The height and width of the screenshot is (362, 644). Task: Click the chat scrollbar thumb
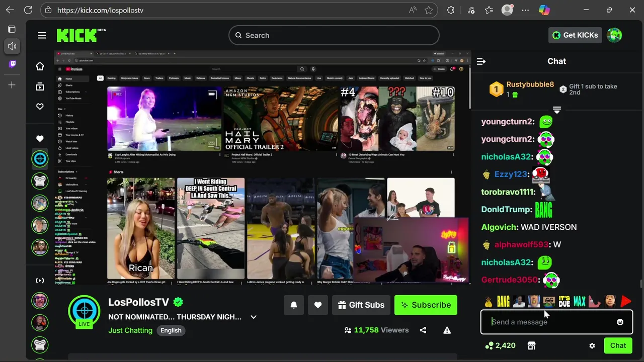(641, 285)
